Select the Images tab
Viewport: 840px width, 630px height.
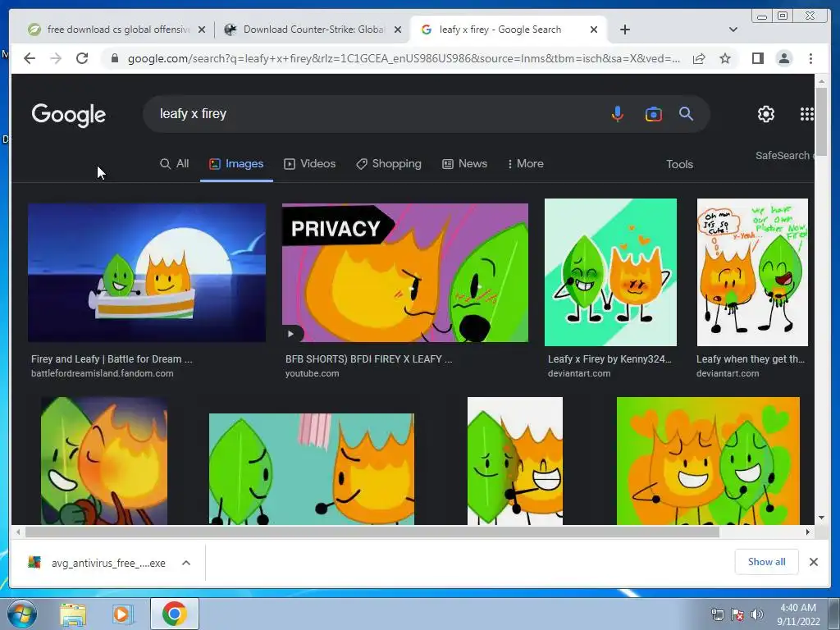[236, 164]
